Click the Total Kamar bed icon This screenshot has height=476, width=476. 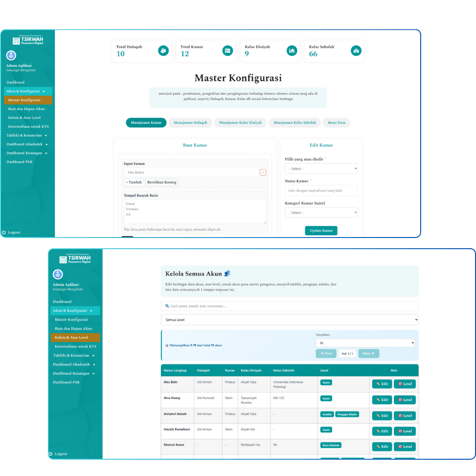[227, 51]
